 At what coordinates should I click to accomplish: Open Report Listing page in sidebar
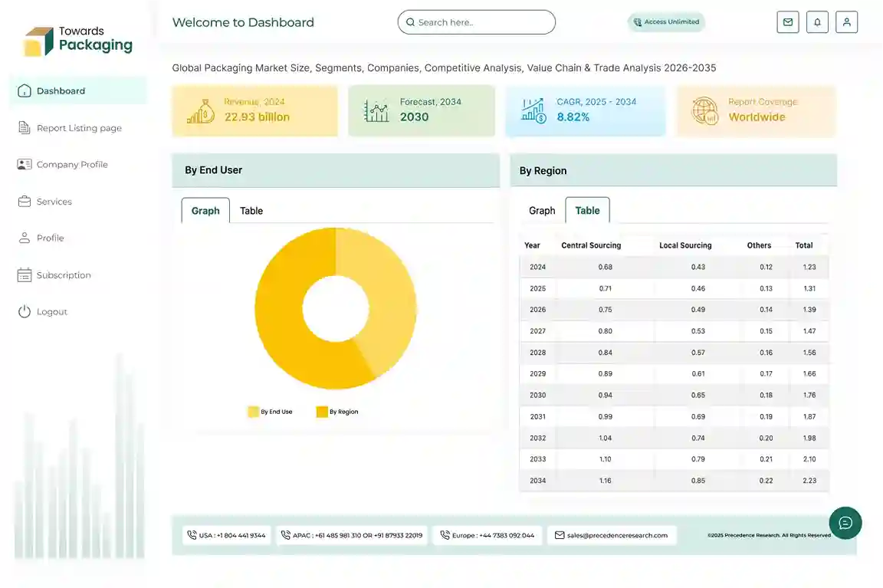point(78,128)
